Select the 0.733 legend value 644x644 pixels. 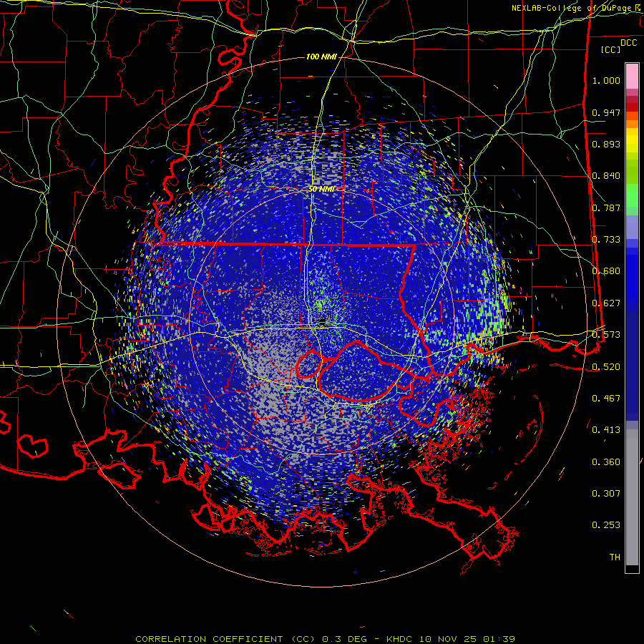coord(606,240)
